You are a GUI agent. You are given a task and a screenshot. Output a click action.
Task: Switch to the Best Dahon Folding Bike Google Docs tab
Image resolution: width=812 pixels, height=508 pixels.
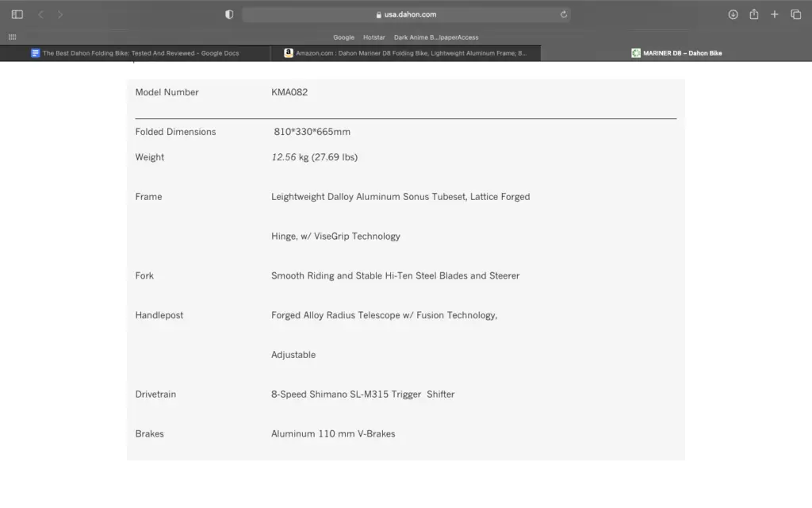point(135,53)
